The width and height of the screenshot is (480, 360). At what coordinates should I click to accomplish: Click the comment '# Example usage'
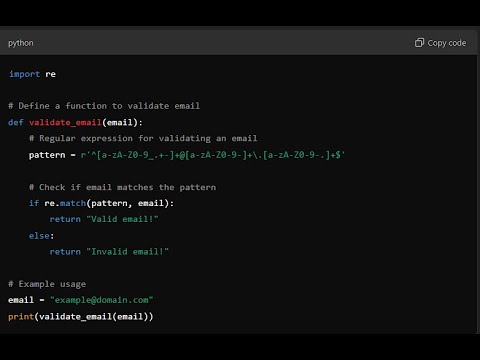tap(47, 284)
